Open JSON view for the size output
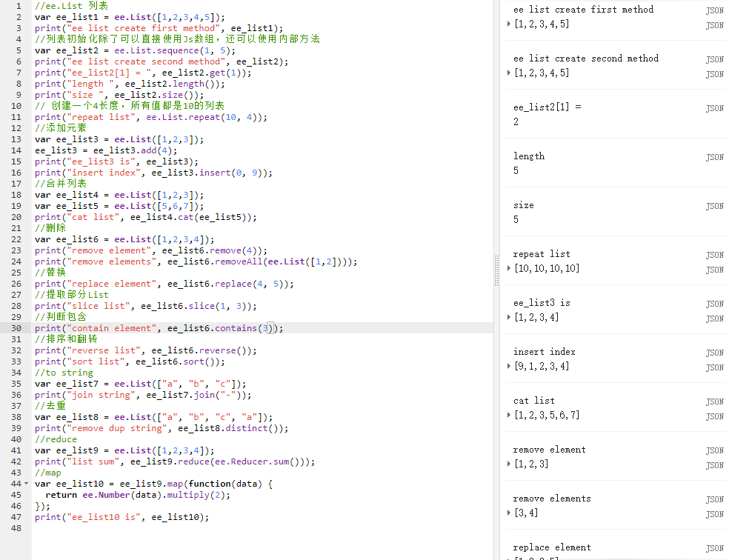 (714, 205)
